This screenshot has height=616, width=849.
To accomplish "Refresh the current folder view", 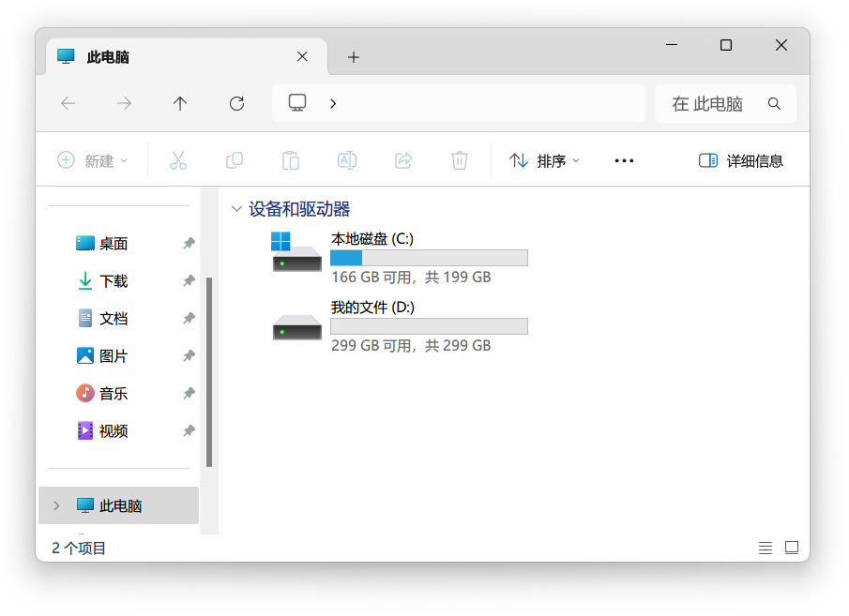I will (236, 103).
